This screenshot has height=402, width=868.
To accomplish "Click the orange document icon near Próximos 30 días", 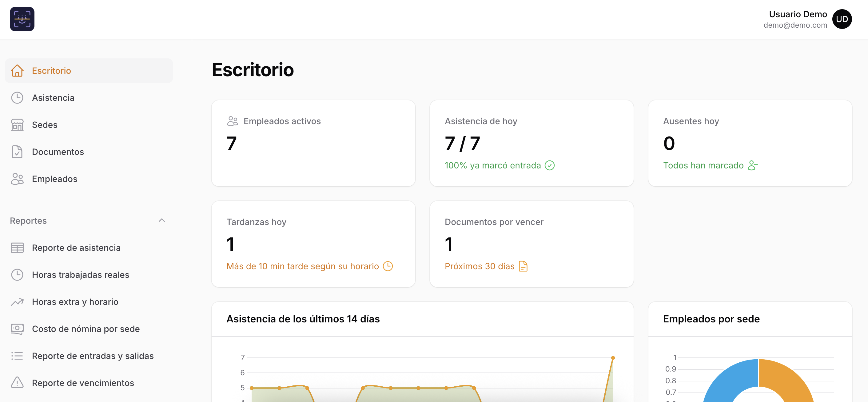I will pyautogui.click(x=523, y=266).
